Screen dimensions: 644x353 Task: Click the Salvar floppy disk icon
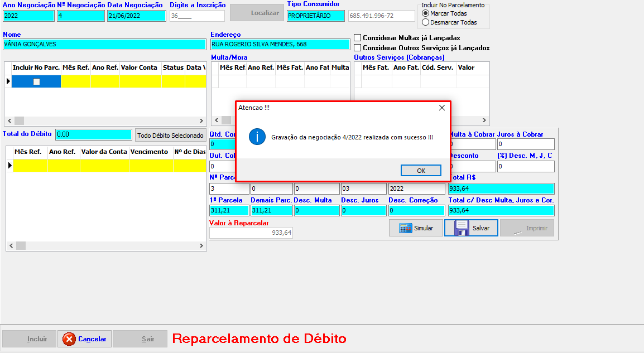point(462,228)
